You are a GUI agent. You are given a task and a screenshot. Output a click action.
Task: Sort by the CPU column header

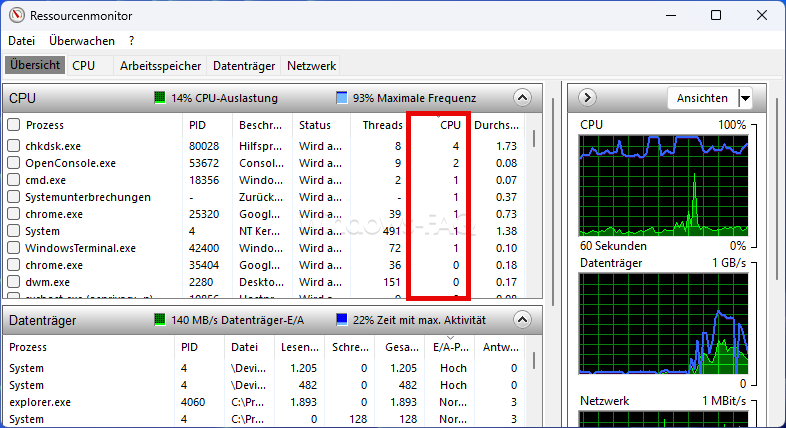pos(450,125)
